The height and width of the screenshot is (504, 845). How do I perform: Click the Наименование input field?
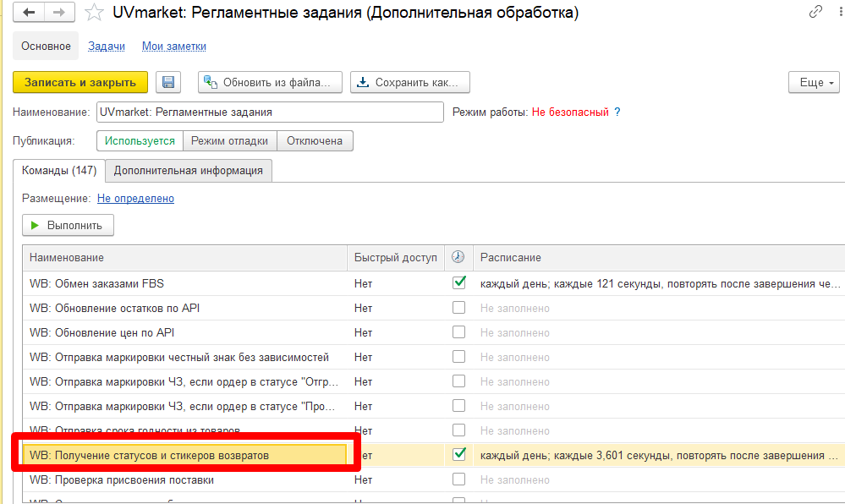[270, 112]
